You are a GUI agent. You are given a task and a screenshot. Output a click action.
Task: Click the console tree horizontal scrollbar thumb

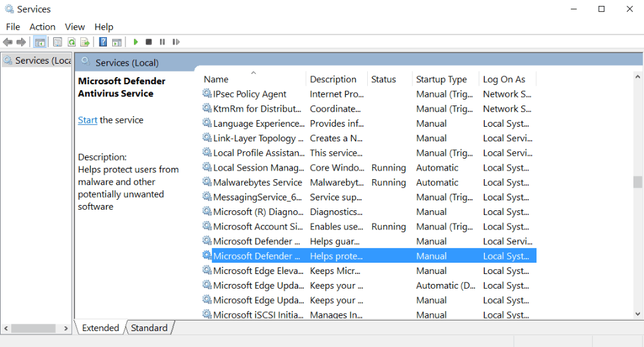click(x=33, y=328)
